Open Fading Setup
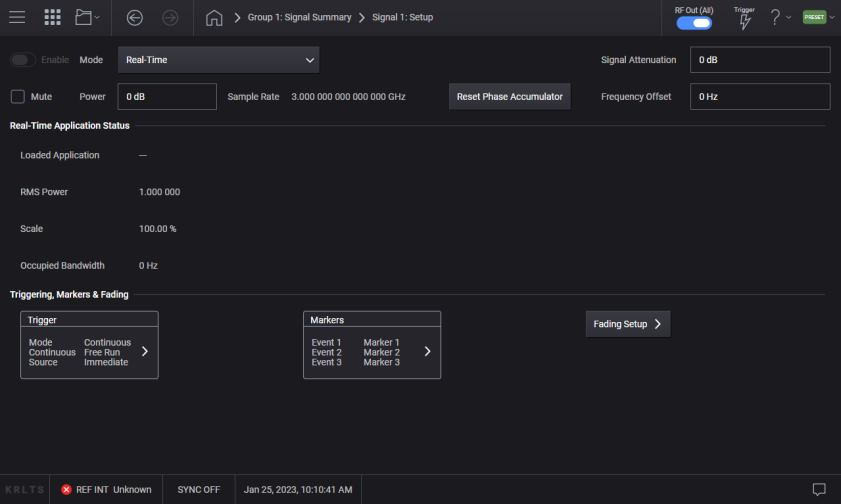The height and width of the screenshot is (504, 841). [x=628, y=324]
